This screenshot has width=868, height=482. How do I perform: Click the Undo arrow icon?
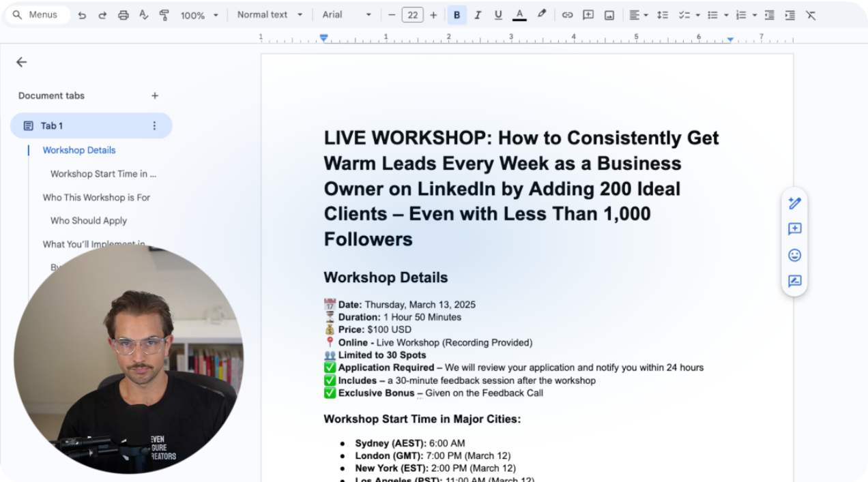pyautogui.click(x=83, y=15)
